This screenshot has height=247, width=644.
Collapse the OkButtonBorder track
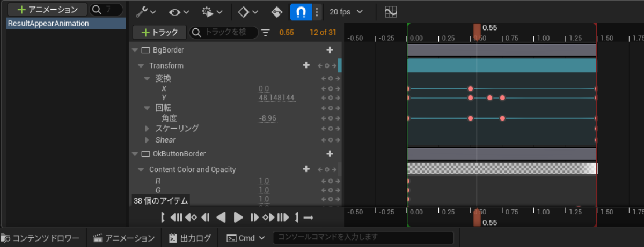pos(135,154)
